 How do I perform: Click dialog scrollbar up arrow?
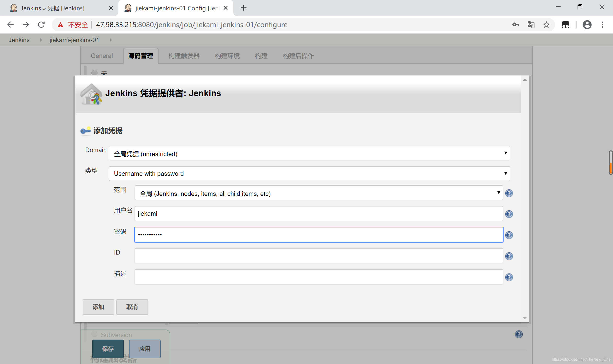pos(525,80)
